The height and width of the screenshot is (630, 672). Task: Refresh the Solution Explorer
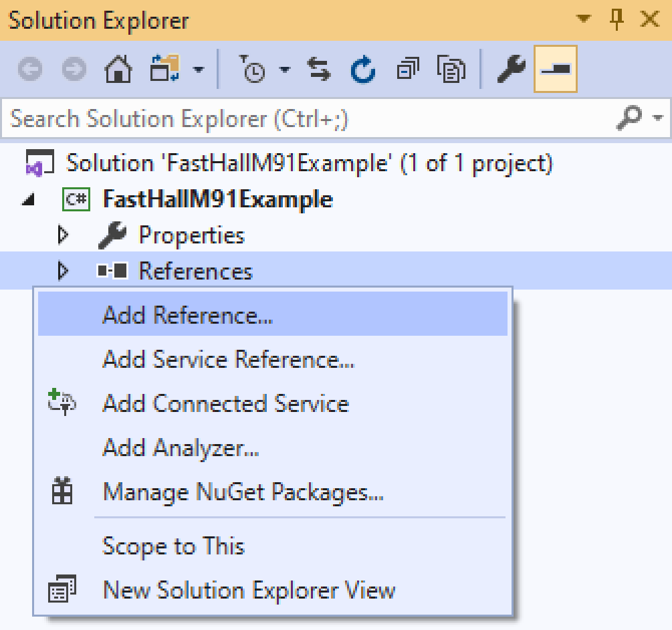pyautogui.click(x=363, y=70)
